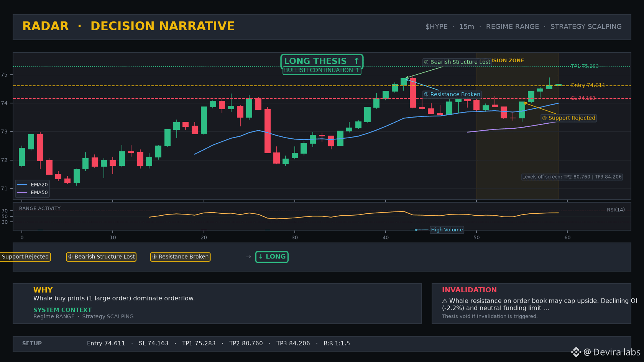Click the SL 74.163 level label
This screenshot has width=644, height=362.
tap(583, 98)
